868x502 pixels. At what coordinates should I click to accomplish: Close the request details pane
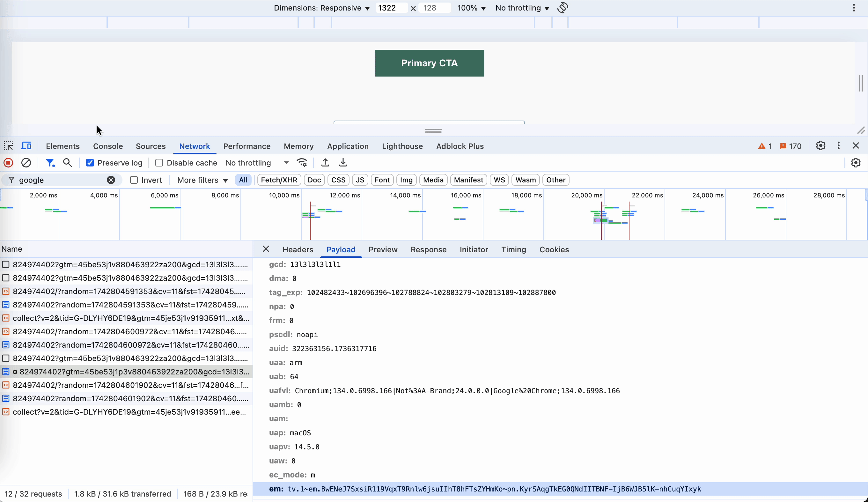(266, 249)
